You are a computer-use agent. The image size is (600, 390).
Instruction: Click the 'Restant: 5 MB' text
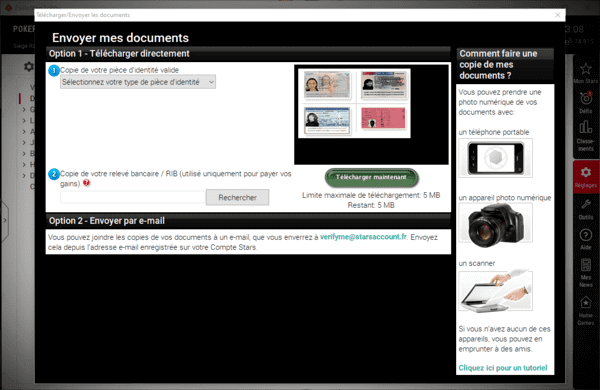[371, 205]
